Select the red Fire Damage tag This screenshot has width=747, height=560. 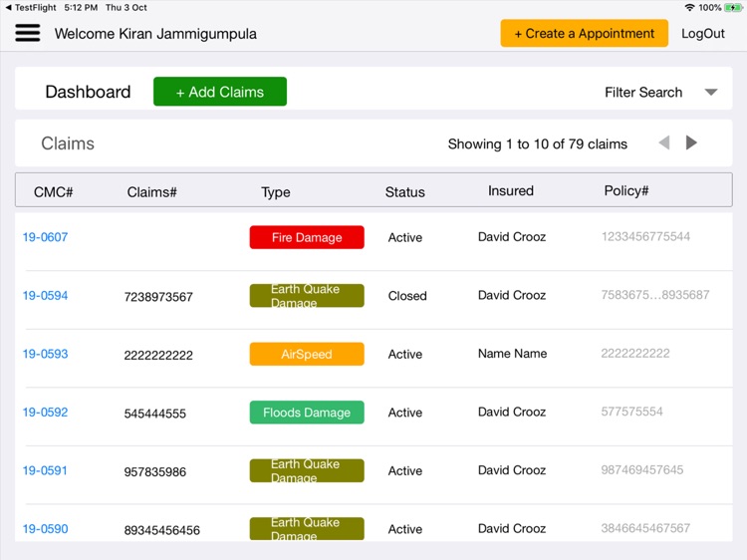(x=307, y=237)
